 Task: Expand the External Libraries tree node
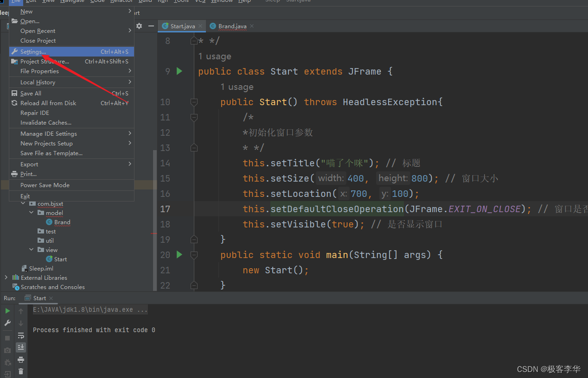(6, 278)
